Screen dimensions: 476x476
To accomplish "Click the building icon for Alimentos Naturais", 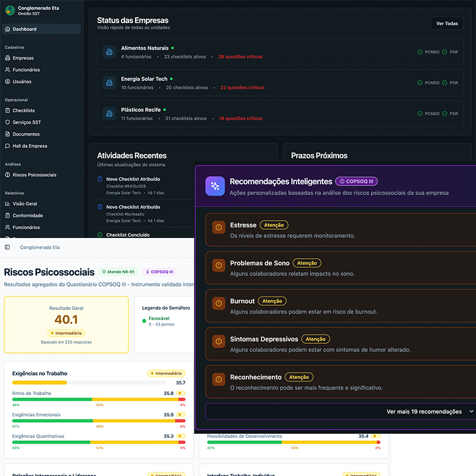I will pyautogui.click(x=109, y=52).
